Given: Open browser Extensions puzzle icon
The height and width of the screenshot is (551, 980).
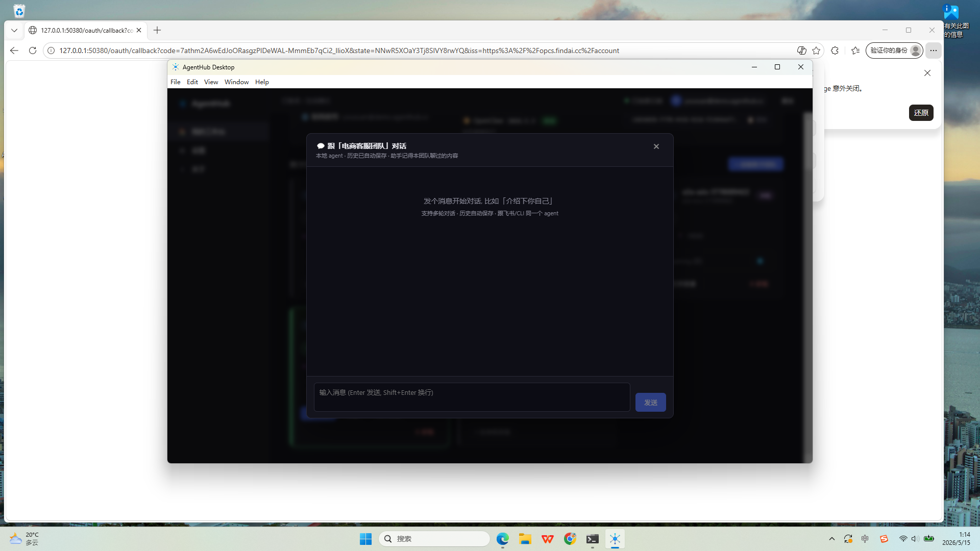Looking at the screenshot, I should [835, 51].
